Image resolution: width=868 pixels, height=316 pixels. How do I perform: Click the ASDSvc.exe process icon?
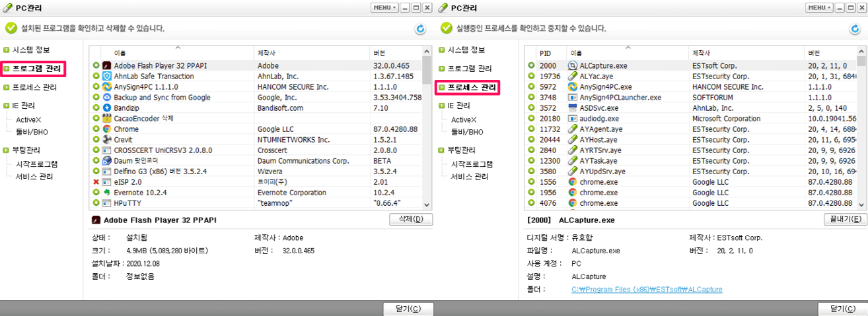(x=573, y=108)
